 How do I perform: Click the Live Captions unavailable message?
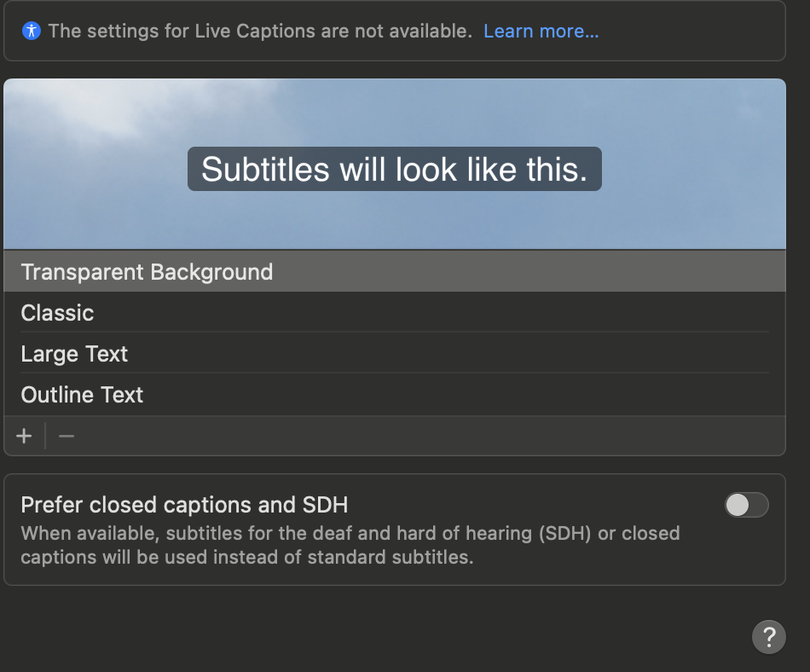coord(259,32)
